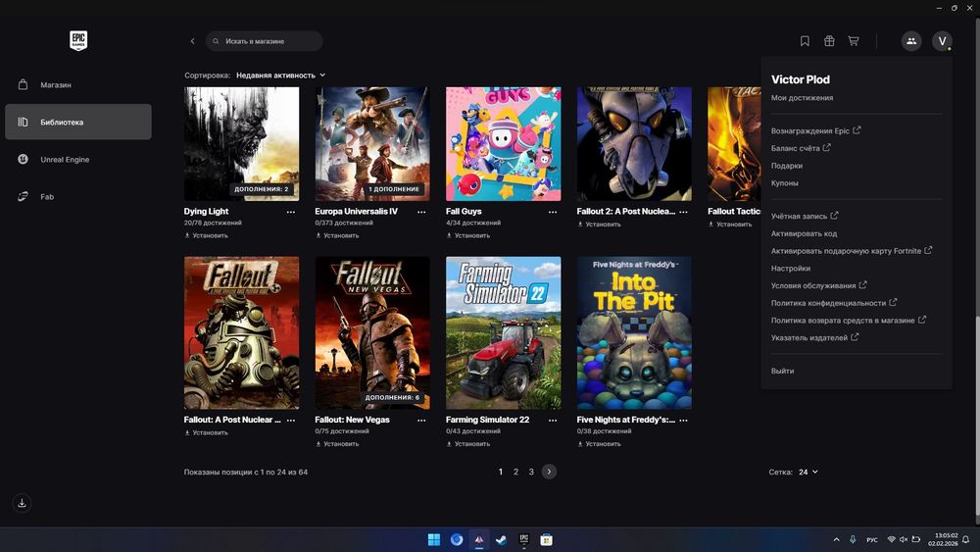Open the shopping cart icon
Viewport: 980px width, 552px height.
(x=854, y=41)
